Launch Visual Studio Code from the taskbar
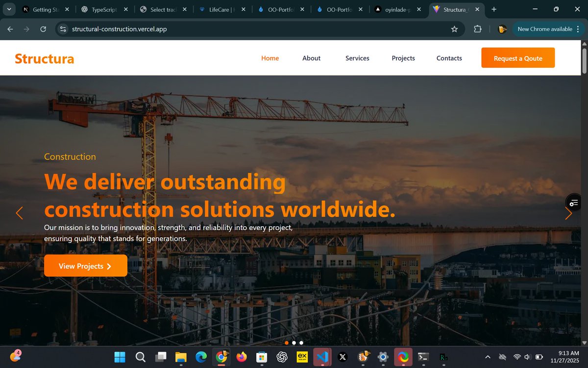This screenshot has width=588, height=368. click(322, 357)
